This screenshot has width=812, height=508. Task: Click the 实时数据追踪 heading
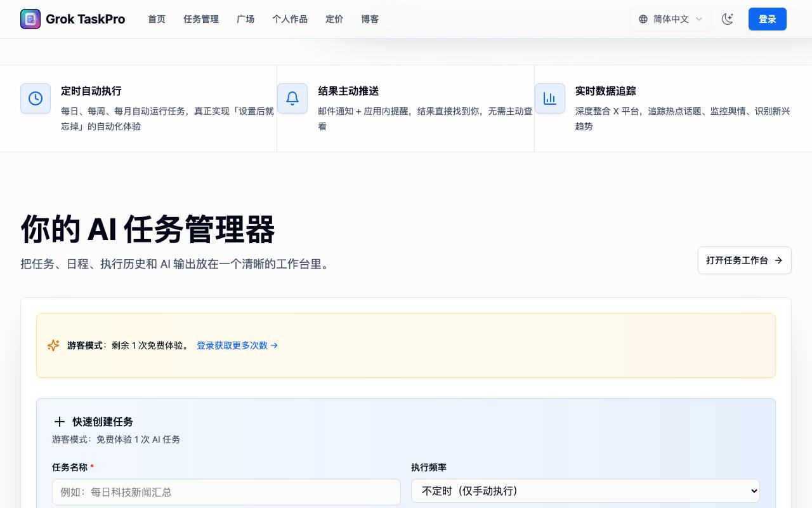[x=606, y=91]
